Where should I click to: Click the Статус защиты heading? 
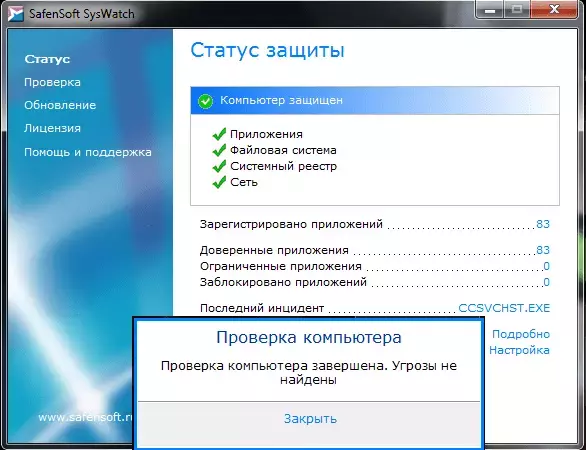coord(268,50)
